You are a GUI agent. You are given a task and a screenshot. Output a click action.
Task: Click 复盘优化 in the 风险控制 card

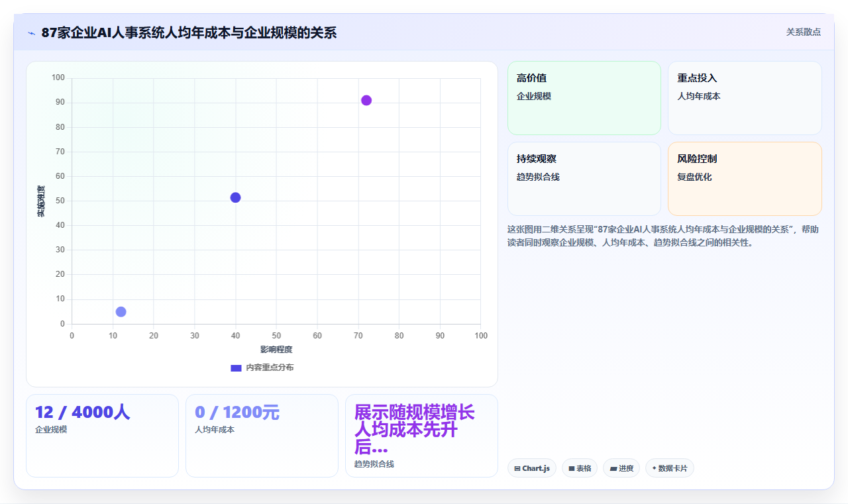click(694, 177)
